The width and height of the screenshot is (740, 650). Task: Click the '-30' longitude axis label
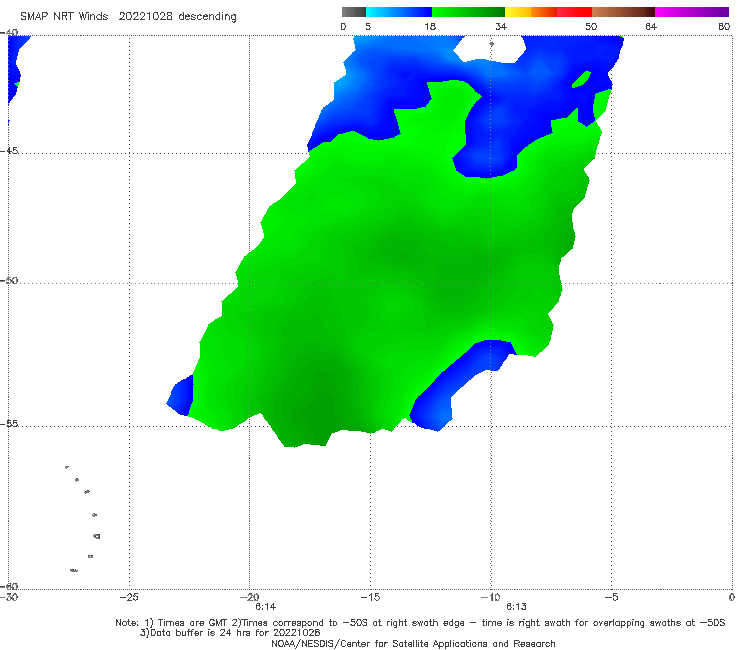(9, 597)
